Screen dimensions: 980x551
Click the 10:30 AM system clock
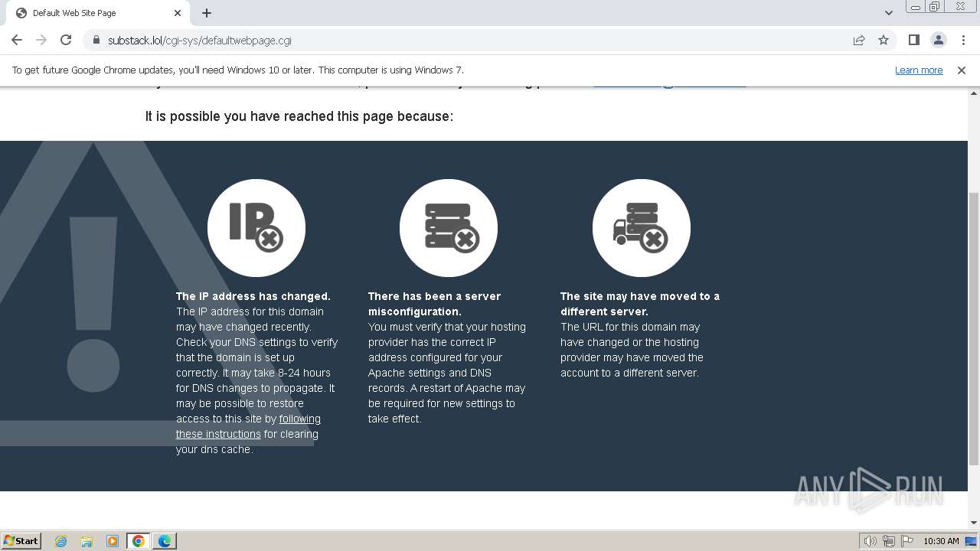[x=941, y=541]
